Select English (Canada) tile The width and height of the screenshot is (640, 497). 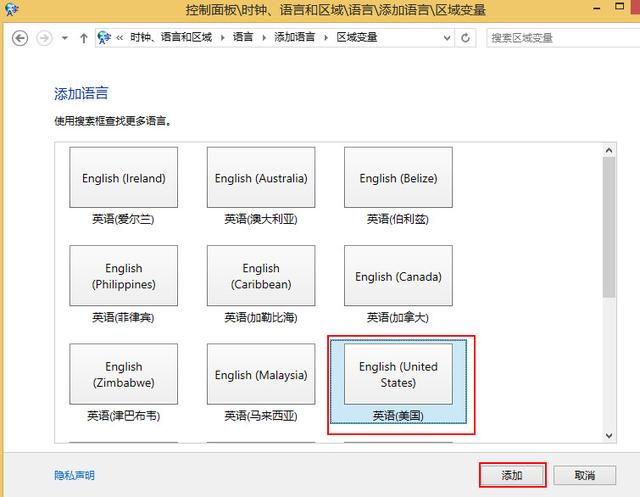[398, 276]
